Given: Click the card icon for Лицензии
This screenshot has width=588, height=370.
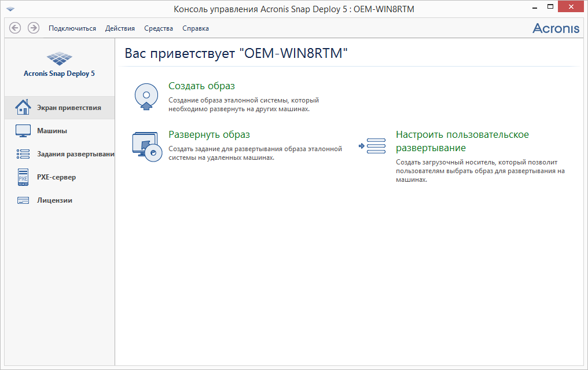Looking at the screenshot, I should pos(23,200).
